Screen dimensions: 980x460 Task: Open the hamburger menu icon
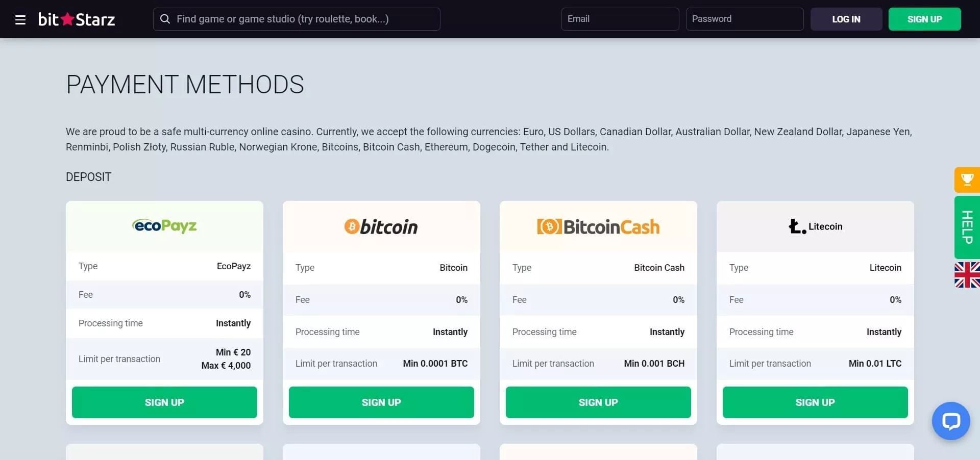[x=20, y=19]
